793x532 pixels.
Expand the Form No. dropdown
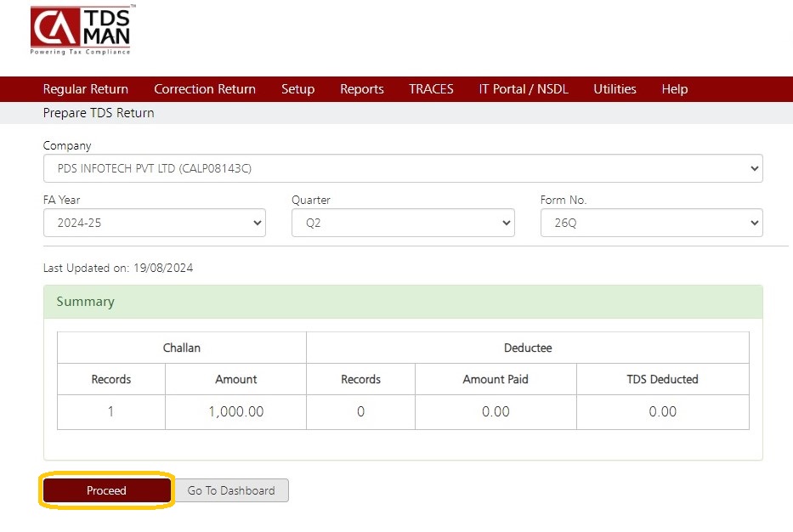[x=651, y=223]
